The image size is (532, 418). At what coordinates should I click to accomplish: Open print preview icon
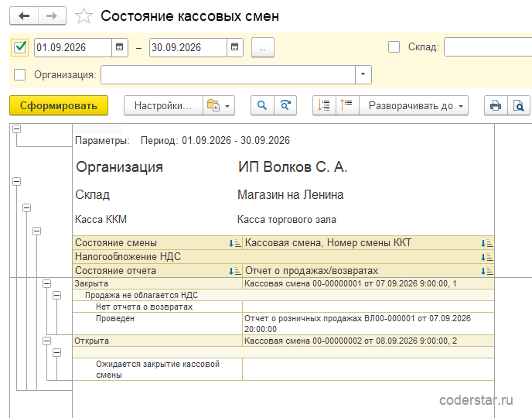(519, 105)
